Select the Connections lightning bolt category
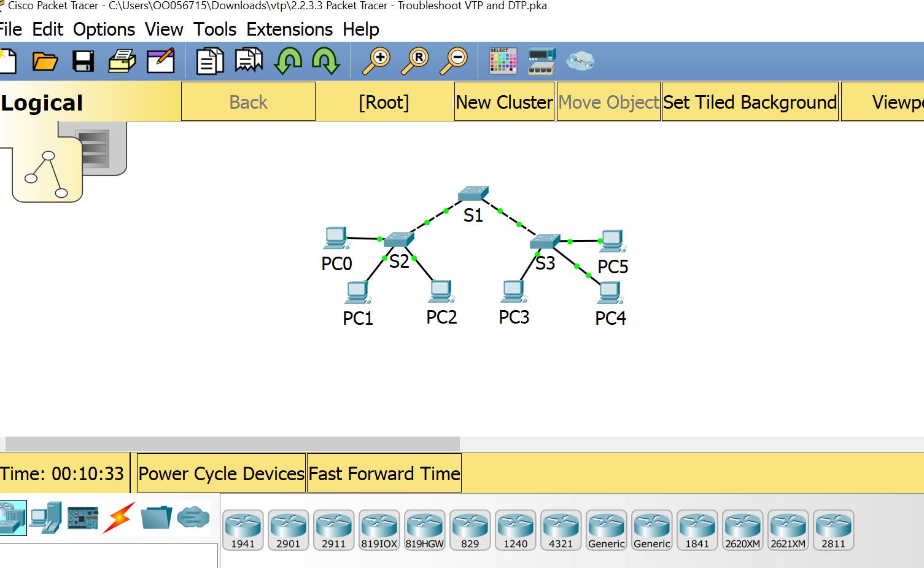Image resolution: width=924 pixels, height=568 pixels. [x=118, y=518]
